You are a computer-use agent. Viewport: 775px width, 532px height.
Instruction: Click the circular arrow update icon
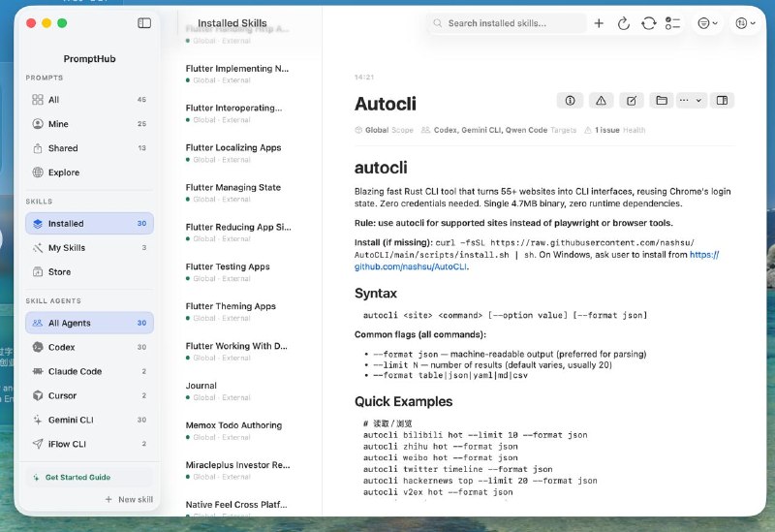pyautogui.click(x=624, y=23)
